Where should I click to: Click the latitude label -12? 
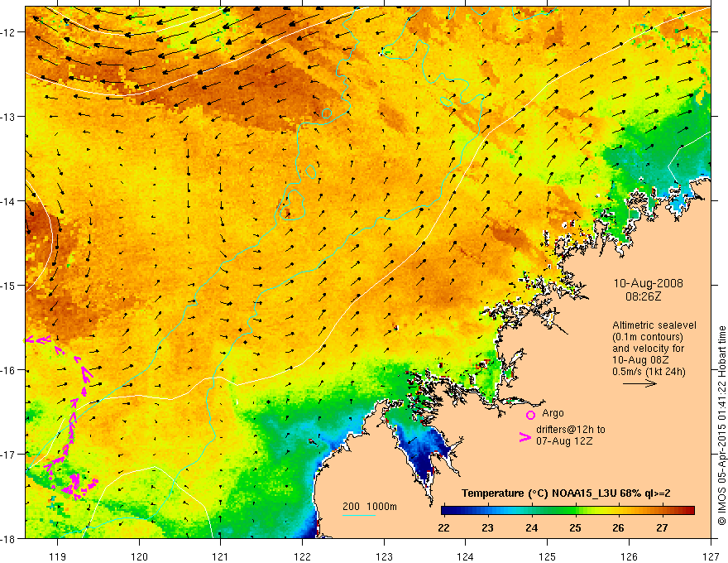pos(9,32)
